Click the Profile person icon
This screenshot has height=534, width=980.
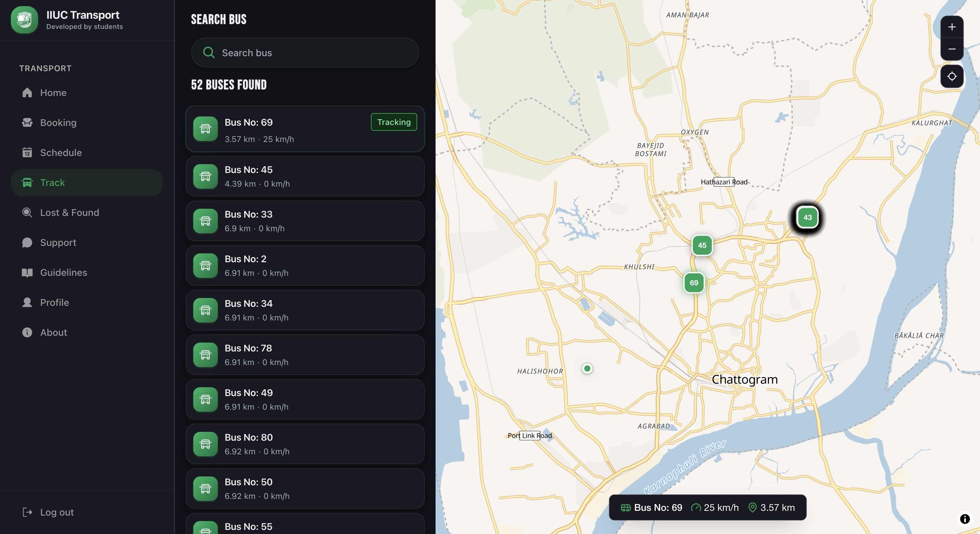[27, 302]
